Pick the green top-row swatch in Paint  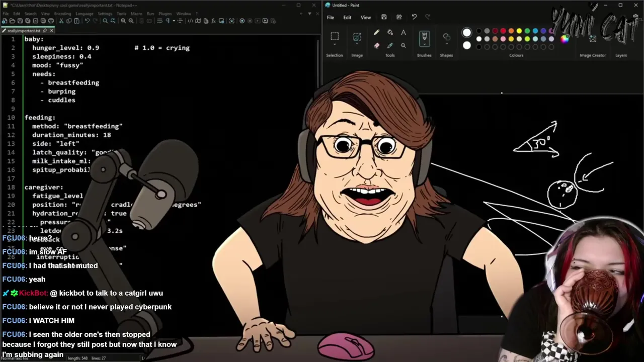(527, 31)
